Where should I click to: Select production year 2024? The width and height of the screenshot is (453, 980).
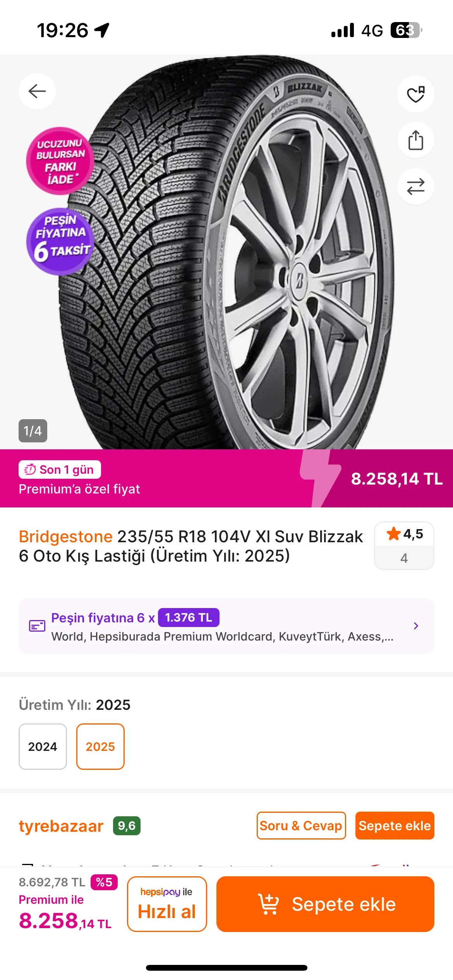pyautogui.click(x=43, y=746)
